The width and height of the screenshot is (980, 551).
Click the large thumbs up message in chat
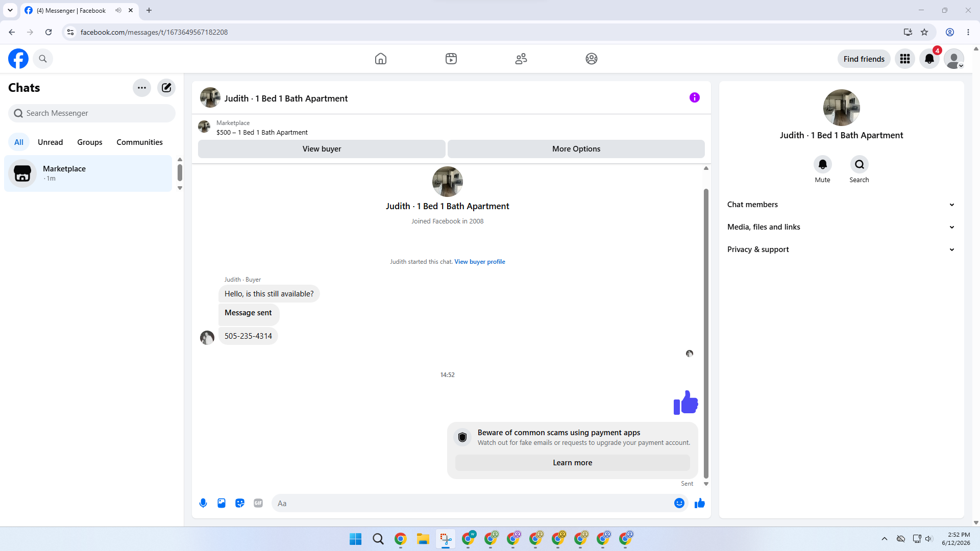[685, 403]
